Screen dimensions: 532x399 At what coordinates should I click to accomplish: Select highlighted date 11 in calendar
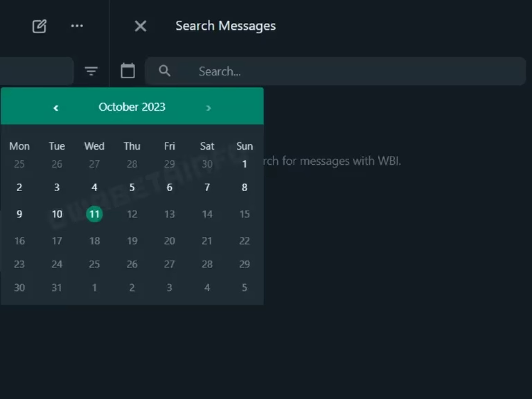94,214
